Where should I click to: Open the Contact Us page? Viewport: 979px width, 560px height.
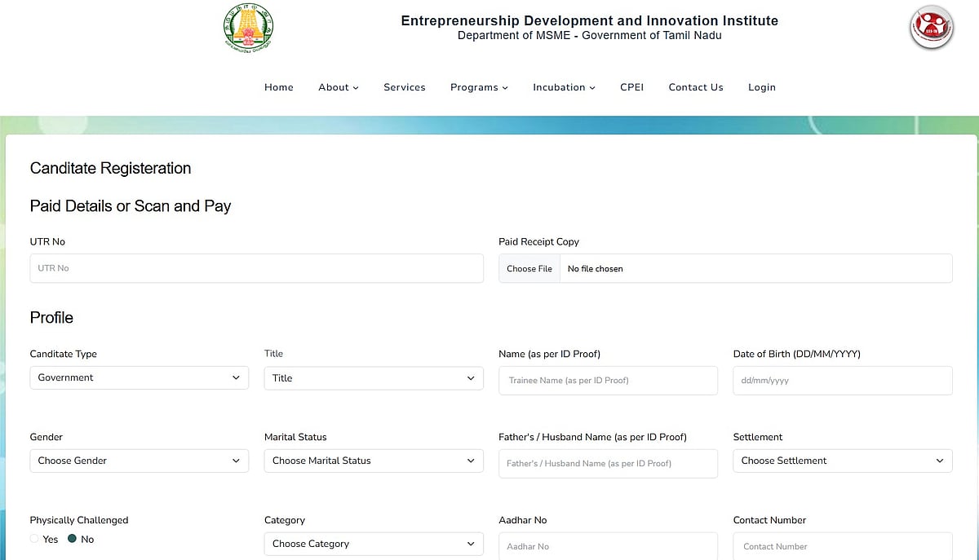click(x=695, y=87)
